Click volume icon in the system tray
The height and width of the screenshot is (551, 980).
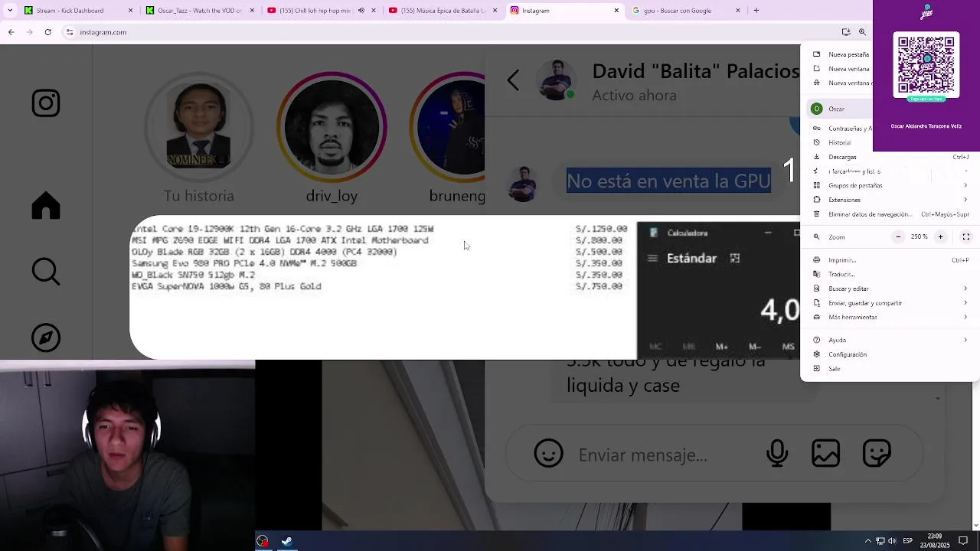coord(893,541)
